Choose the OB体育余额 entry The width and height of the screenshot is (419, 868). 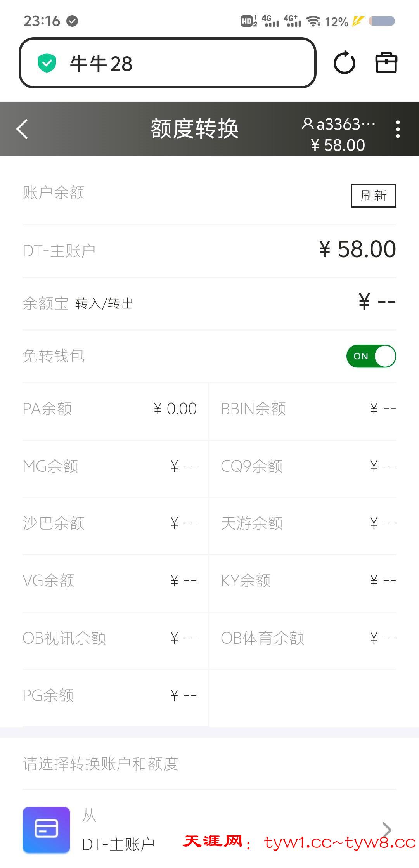tap(308, 638)
